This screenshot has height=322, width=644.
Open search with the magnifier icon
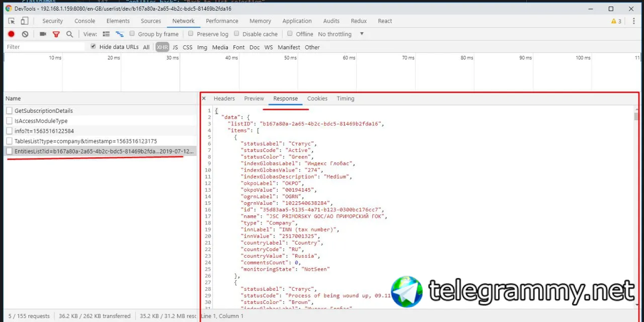(x=69, y=34)
